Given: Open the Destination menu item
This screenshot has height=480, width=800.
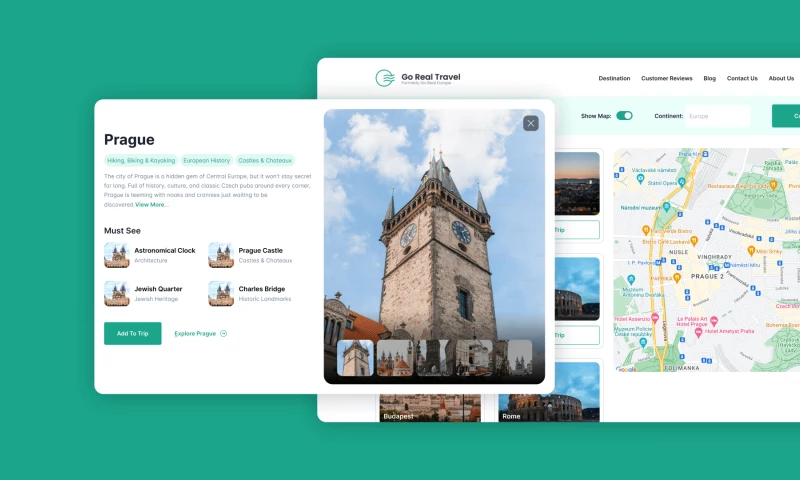Looking at the screenshot, I should tap(614, 78).
